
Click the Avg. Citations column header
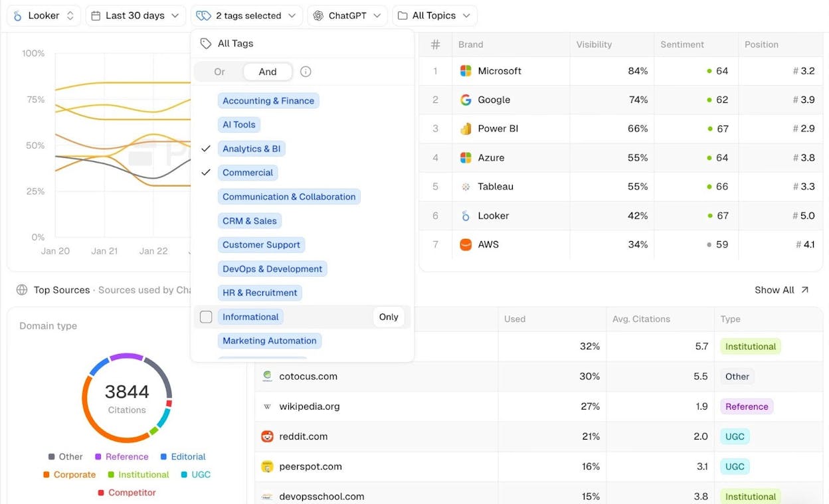pyautogui.click(x=640, y=319)
